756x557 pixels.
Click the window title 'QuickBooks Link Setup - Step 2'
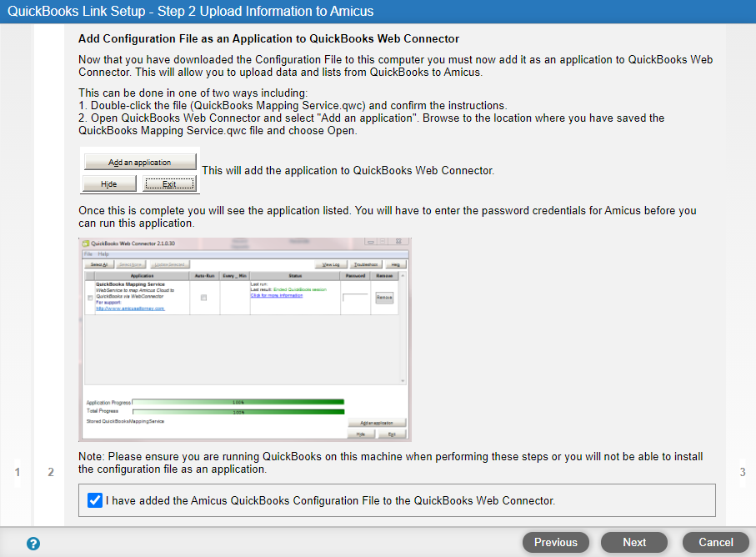[190, 11]
